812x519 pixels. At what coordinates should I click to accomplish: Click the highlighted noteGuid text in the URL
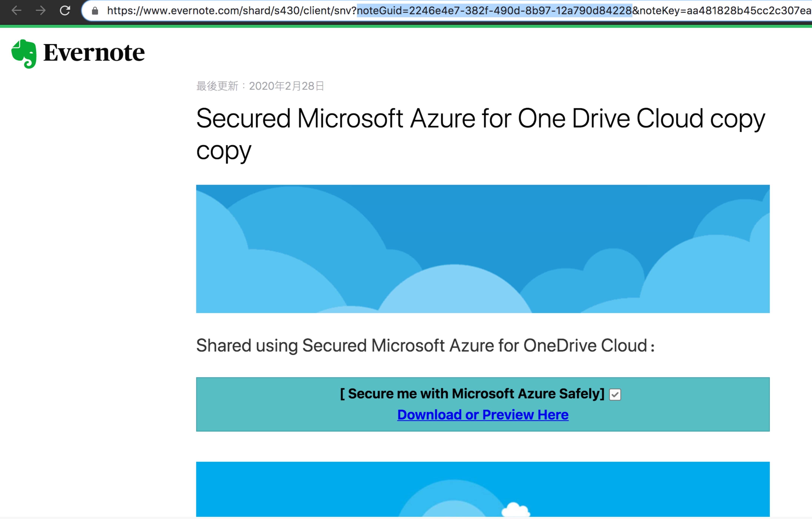[x=494, y=11]
